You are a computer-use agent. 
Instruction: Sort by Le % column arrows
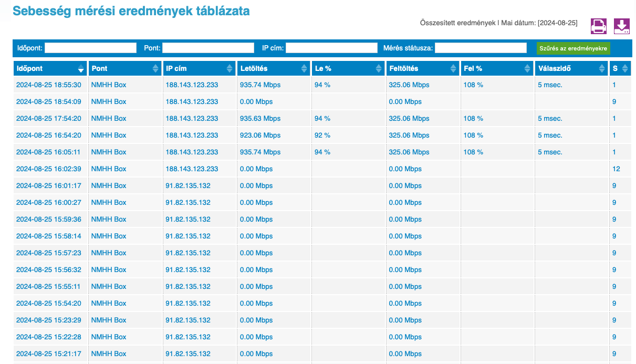pyautogui.click(x=379, y=69)
